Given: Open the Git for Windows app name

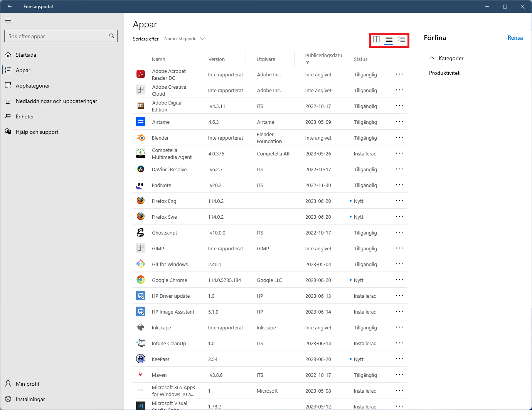Looking at the screenshot, I should coord(170,264).
